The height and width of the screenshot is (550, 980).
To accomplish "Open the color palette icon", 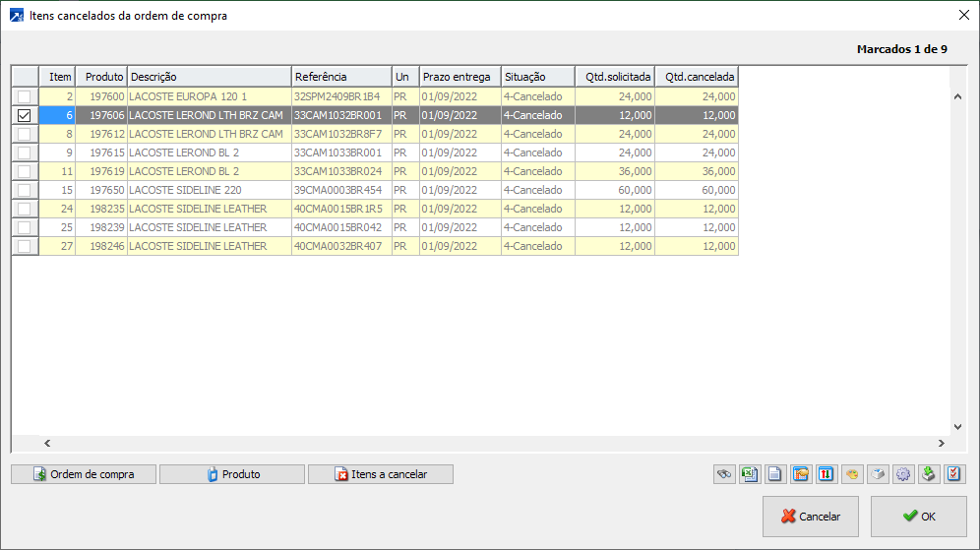I will pos(852,474).
